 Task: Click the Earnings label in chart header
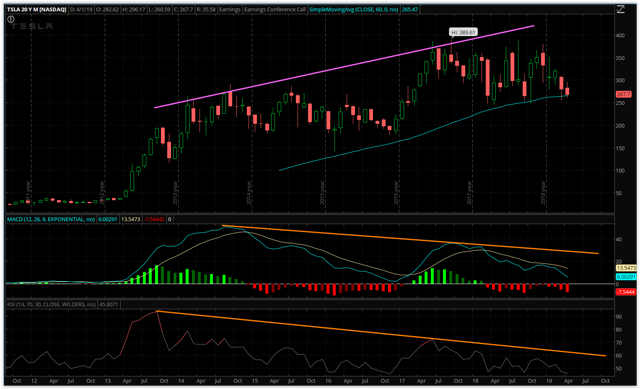(x=230, y=9)
